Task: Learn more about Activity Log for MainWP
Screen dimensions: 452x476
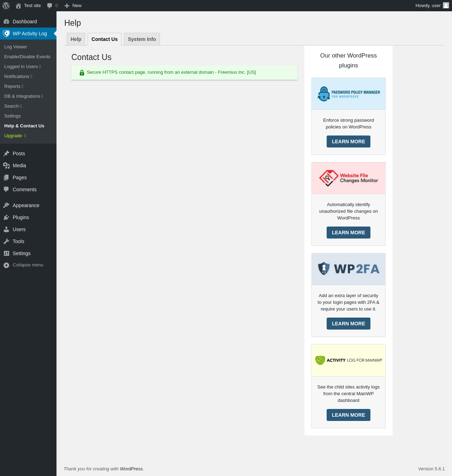Action: pyautogui.click(x=349, y=415)
